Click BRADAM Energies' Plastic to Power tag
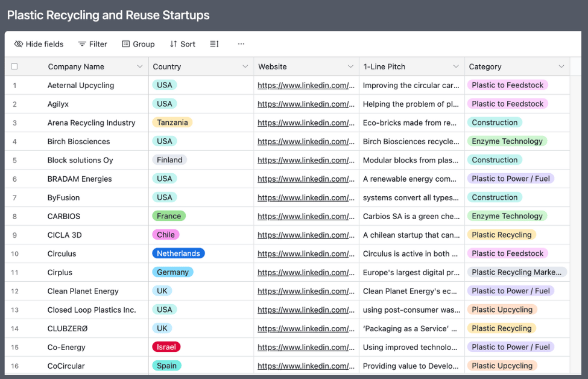The image size is (588, 379). coord(510,179)
